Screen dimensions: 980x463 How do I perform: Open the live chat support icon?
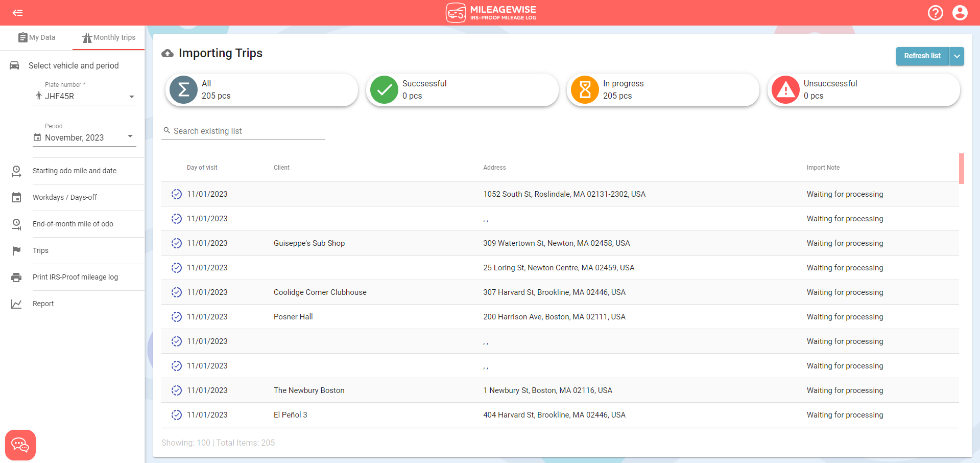pos(20,445)
